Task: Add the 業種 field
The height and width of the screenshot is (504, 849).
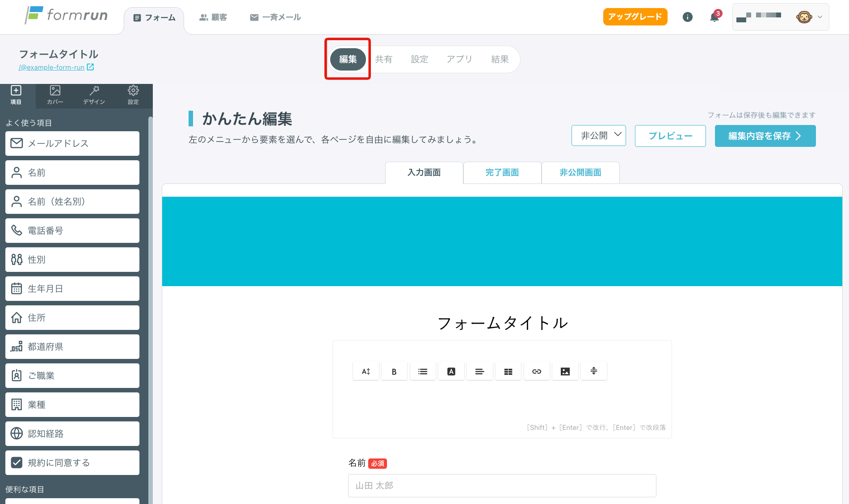Action: point(72,404)
